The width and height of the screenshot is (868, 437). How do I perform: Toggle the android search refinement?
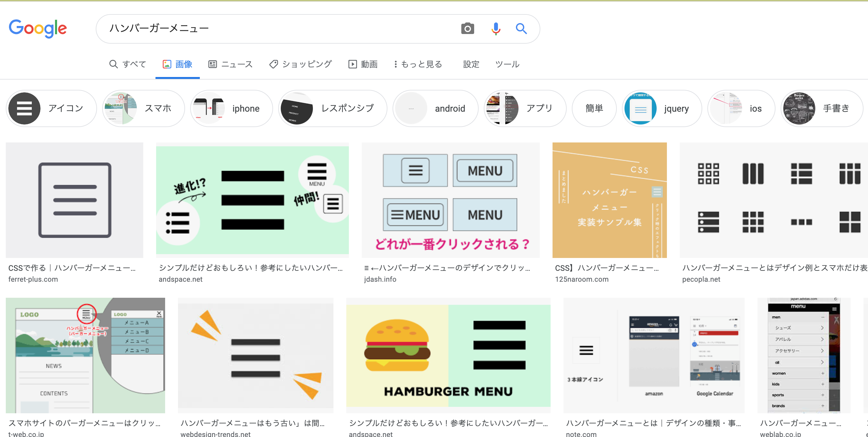coord(435,108)
